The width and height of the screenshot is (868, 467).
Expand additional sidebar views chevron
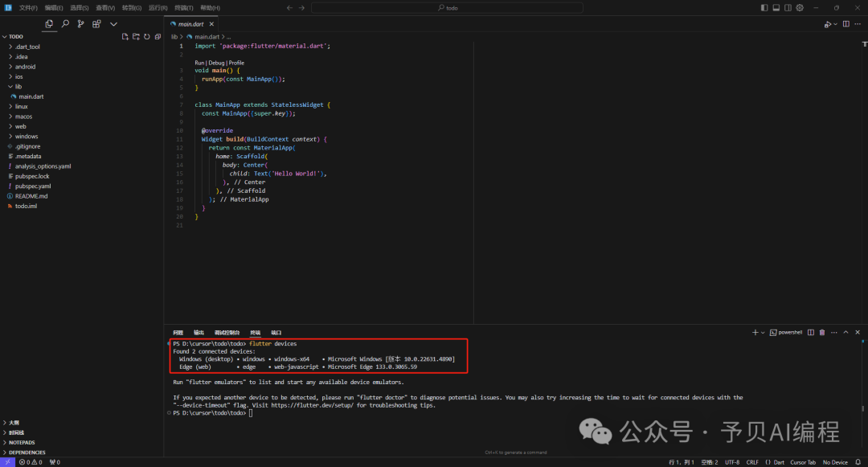pyautogui.click(x=113, y=24)
